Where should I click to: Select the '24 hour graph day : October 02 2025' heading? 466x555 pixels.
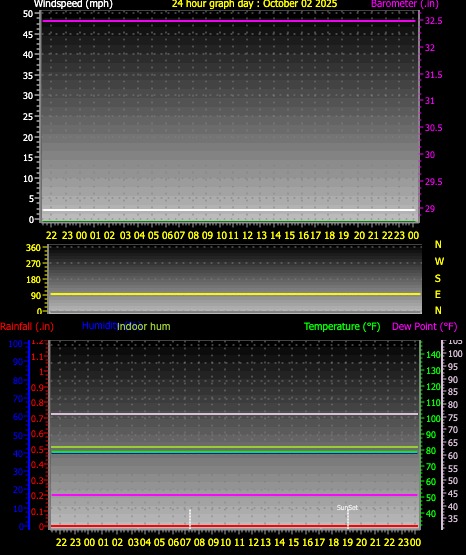[x=254, y=4]
